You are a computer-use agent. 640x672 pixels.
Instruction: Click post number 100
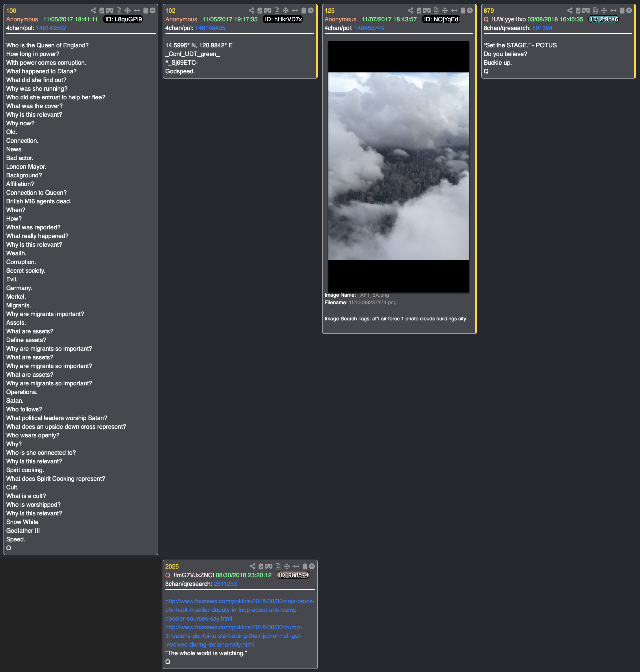tap(11, 11)
